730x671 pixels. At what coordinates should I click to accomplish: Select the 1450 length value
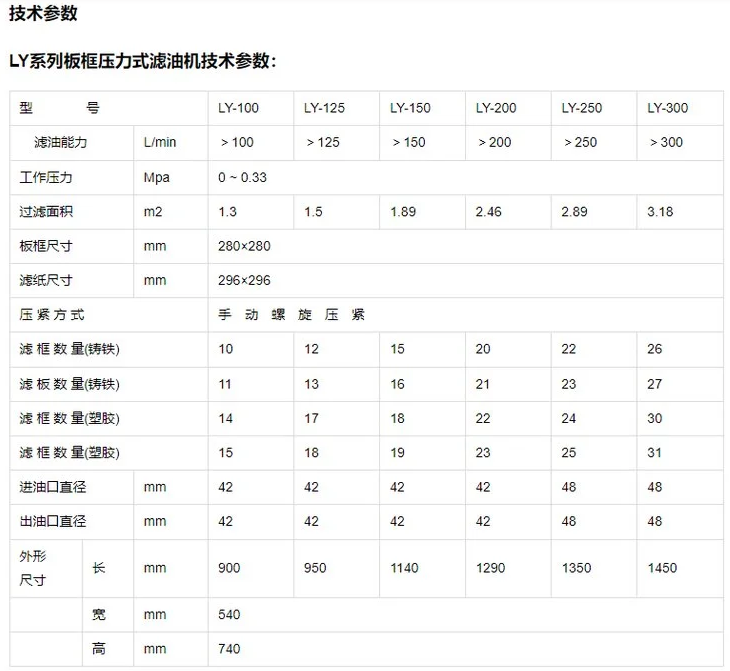click(x=662, y=568)
